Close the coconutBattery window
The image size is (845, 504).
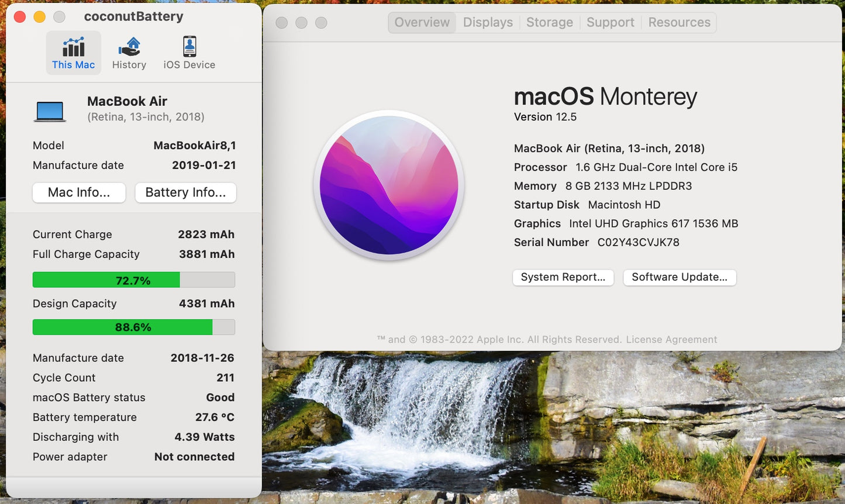pyautogui.click(x=20, y=17)
